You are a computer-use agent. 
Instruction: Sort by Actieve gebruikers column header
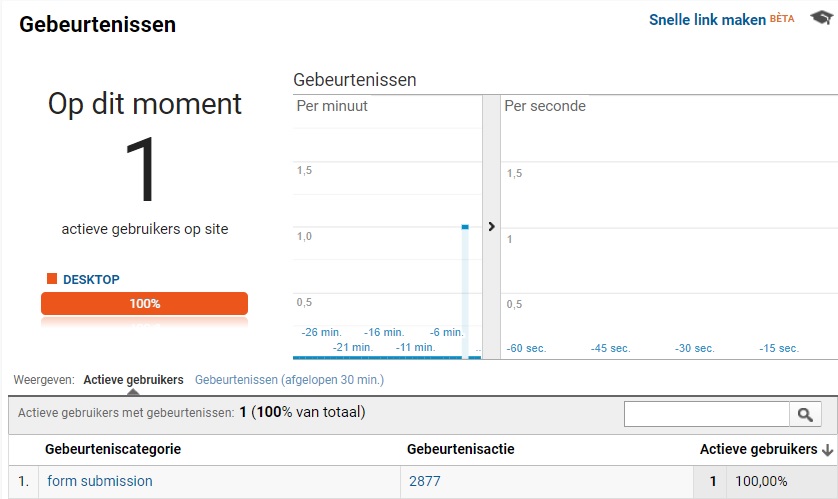pyautogui.click(x=758, y=449)
